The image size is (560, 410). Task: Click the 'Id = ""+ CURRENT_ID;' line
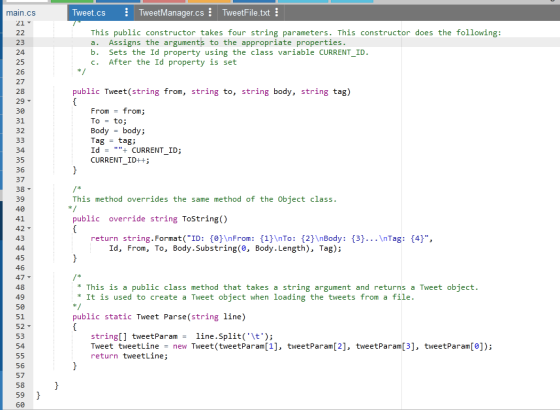tap(136, 150)
